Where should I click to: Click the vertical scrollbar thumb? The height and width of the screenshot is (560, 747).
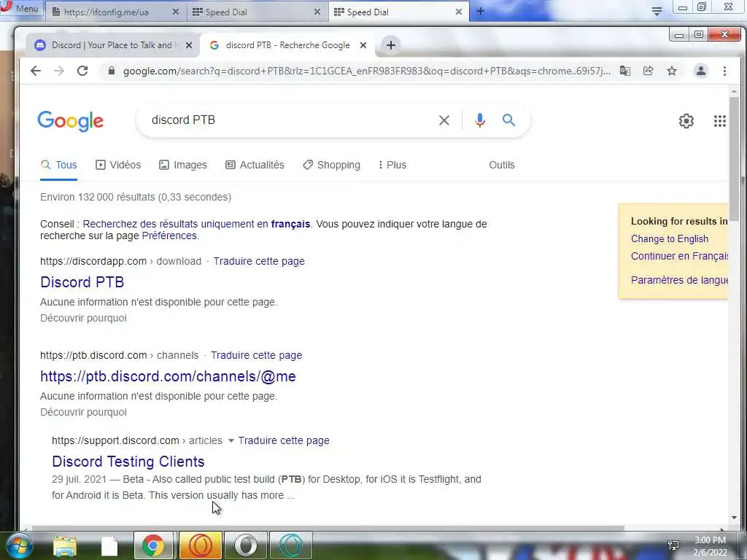pyautogui.click(x=734, y=157)
